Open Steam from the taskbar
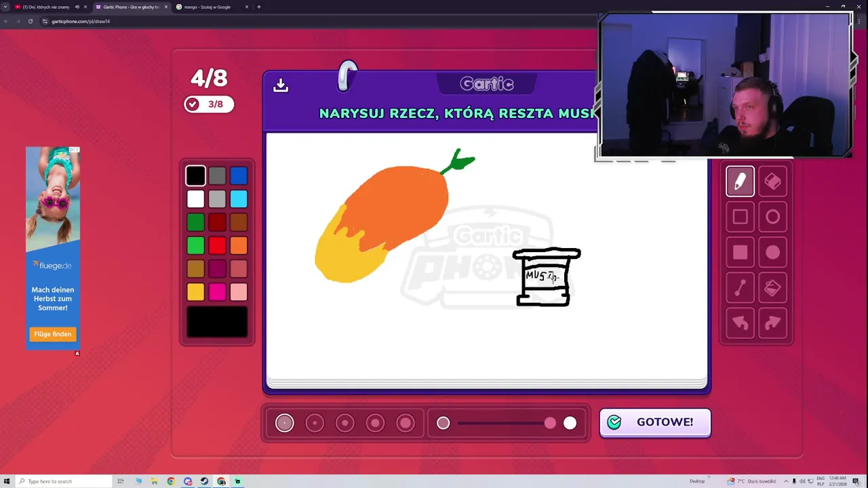Screen dimensions: 868x488 pyautogui.click(x=205, y=481)
